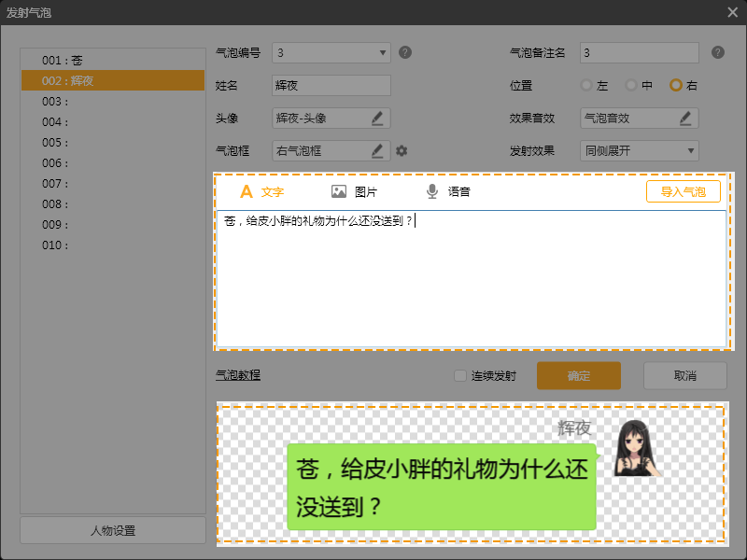Click the 导入气泡 button

pyautogui.click(x=684, y=191)
